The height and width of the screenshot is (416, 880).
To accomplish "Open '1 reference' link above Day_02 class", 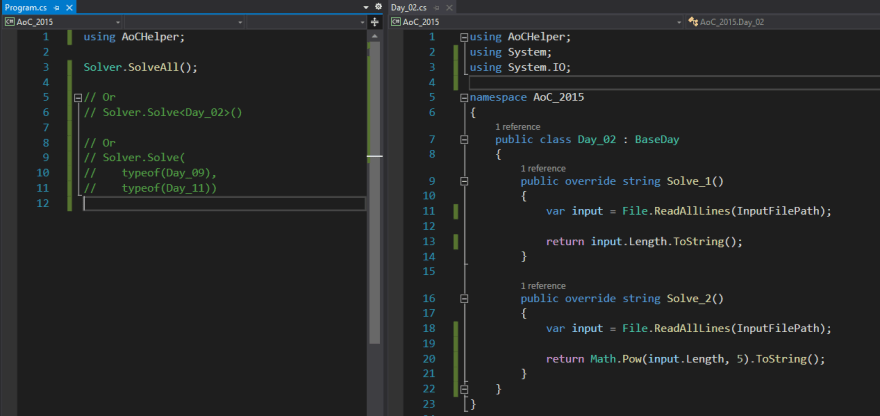I will (517, 127).
